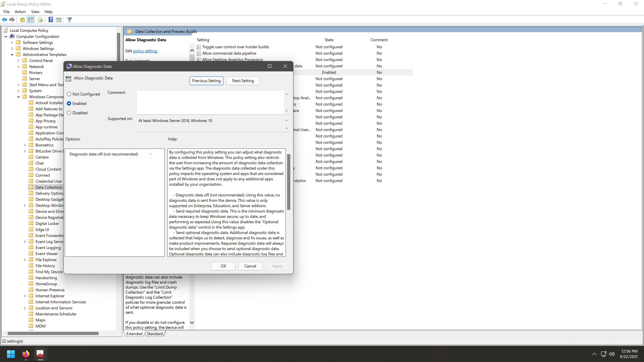The width and height of the screenshot is (644, 362).
Task: Open the policy setting link
Action: (x=145, y=51)
